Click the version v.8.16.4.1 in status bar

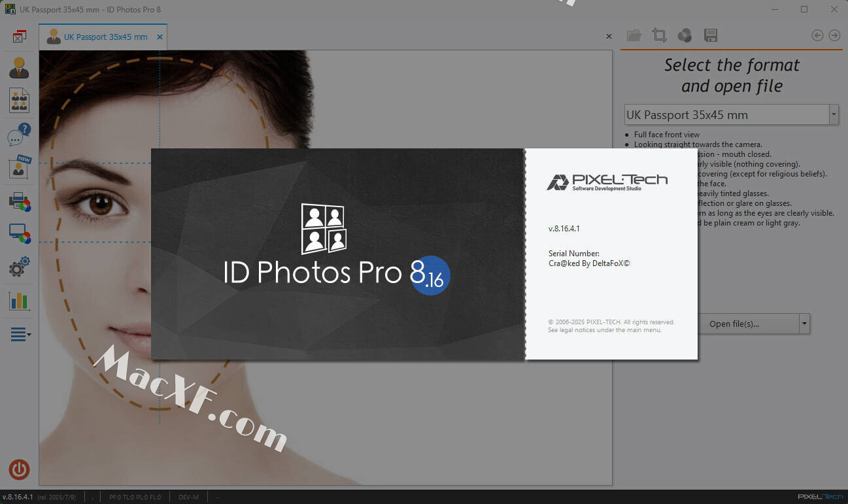click(18, 497)
